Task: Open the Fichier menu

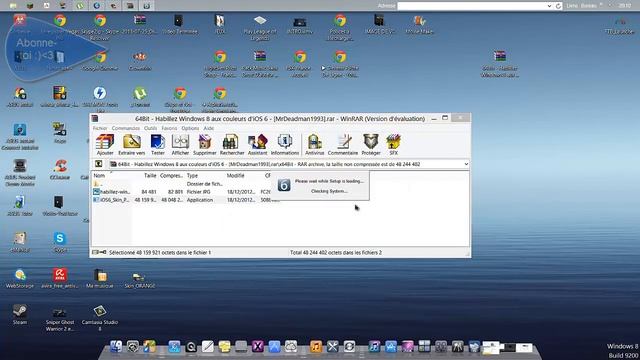Action: tap(100, 128)
